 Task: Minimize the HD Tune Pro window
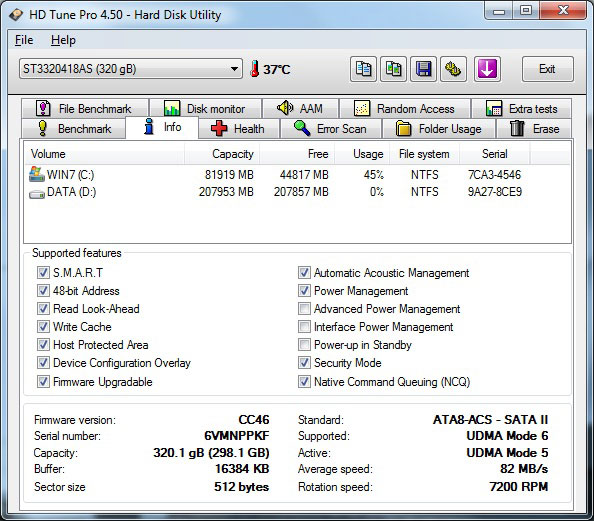pos(499,11)
